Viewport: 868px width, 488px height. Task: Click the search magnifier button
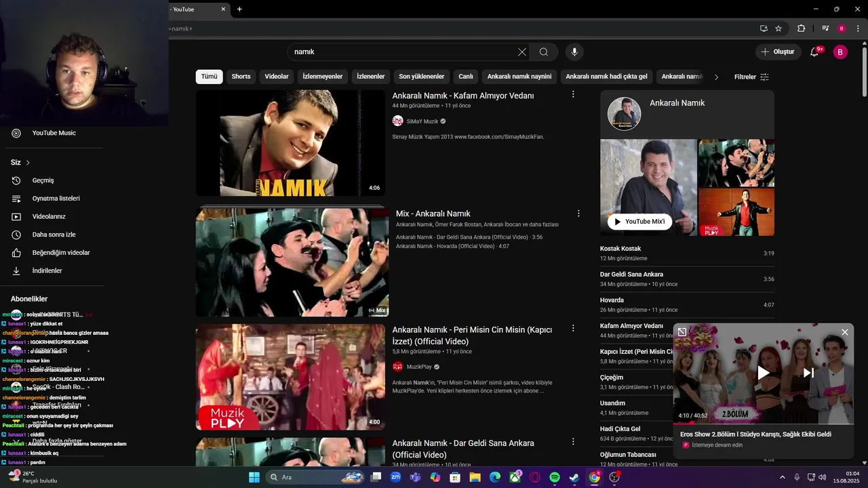544,52
